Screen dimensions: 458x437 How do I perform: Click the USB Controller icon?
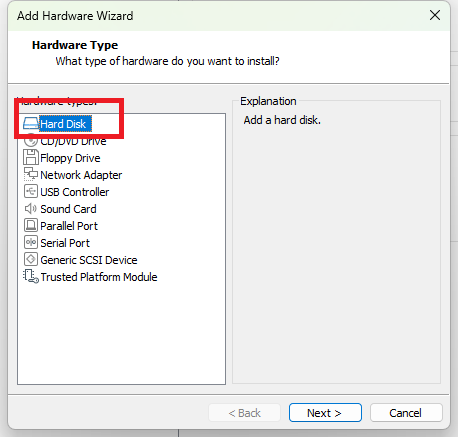pos(31,191)
